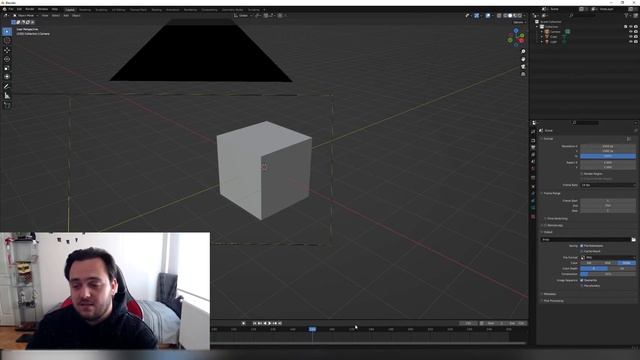
Task: Click the navigation gizmo's blue Z axis
Action: click(x=516, y=31)
